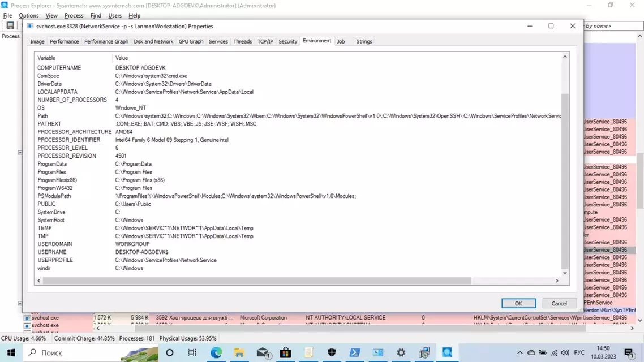Open the Services tab
644x362 pixels.
[218, 41]
